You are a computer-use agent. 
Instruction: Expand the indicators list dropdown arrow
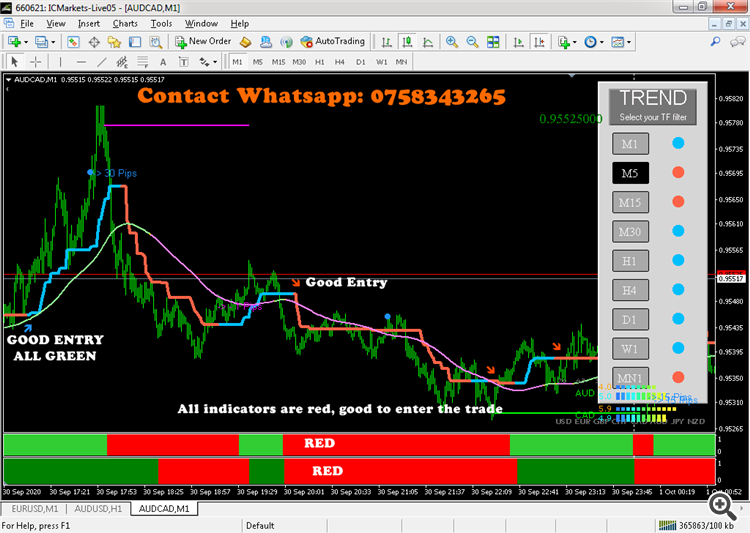tap(574, 42)
